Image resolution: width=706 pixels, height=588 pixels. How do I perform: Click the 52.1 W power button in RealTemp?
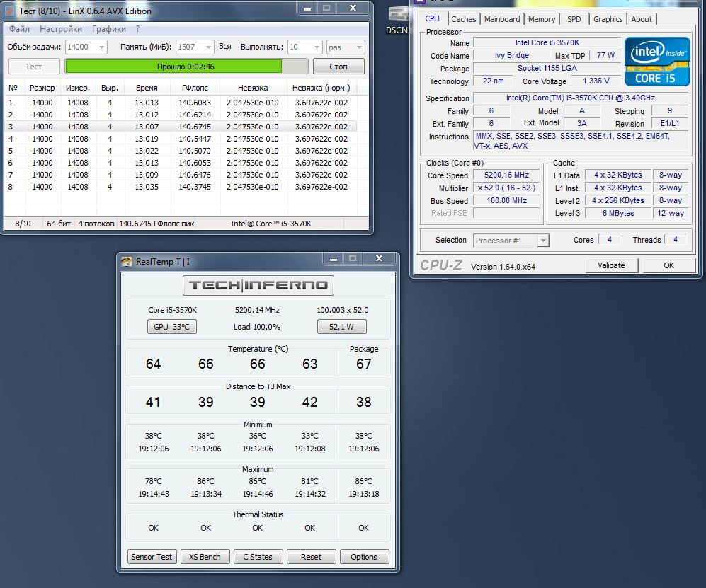(341, 327)
